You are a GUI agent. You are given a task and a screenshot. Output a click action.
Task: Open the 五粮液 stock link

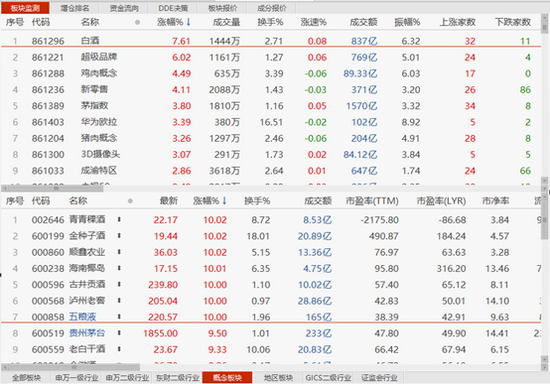(82, 317)
